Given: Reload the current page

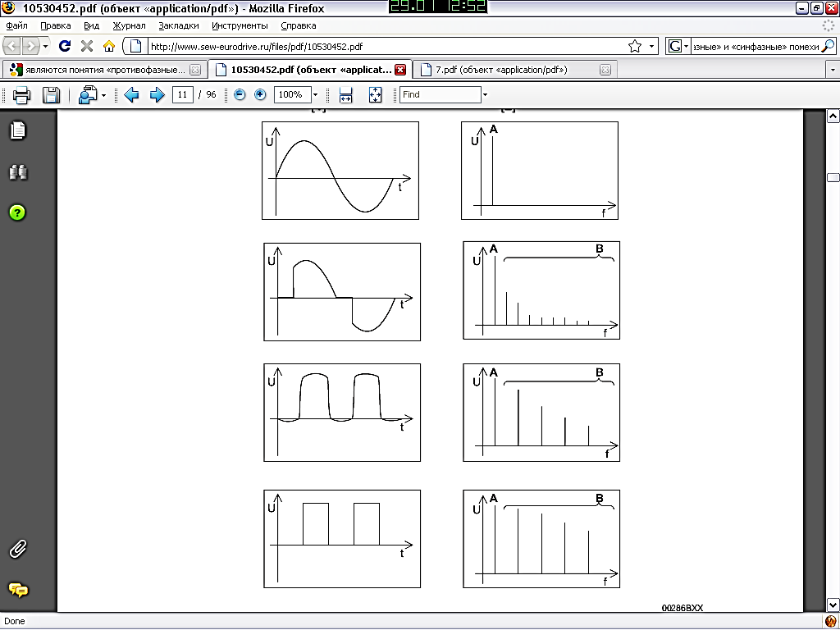Looking at the screenshot, I should point(65,47).
